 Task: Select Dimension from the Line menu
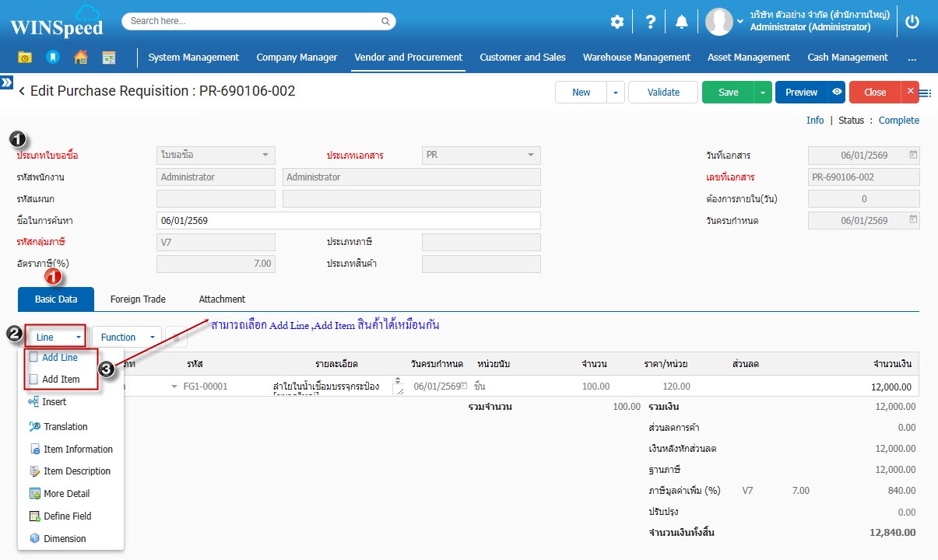click(x=65, y=538)
